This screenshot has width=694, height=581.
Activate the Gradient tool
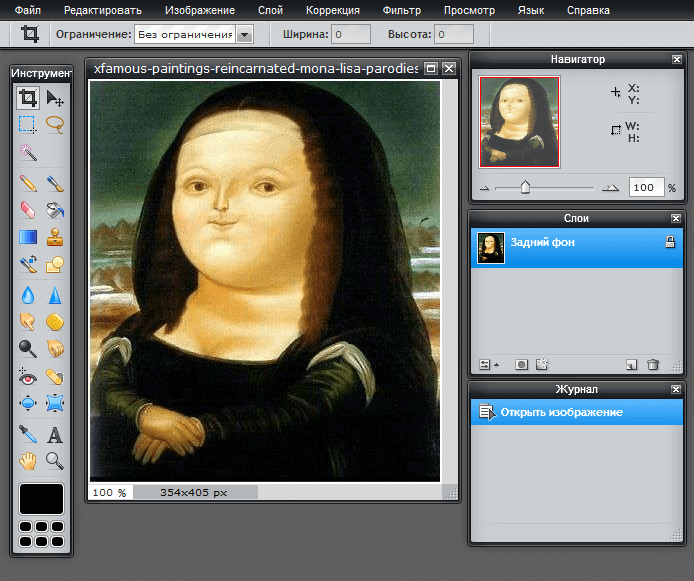pos(28,238)
